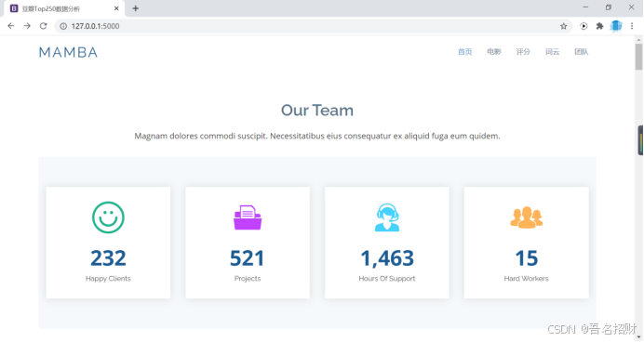The image size is (644, 342).
Task: Click the page vertical scrollbar thumb
Action: tap(638, 57)
